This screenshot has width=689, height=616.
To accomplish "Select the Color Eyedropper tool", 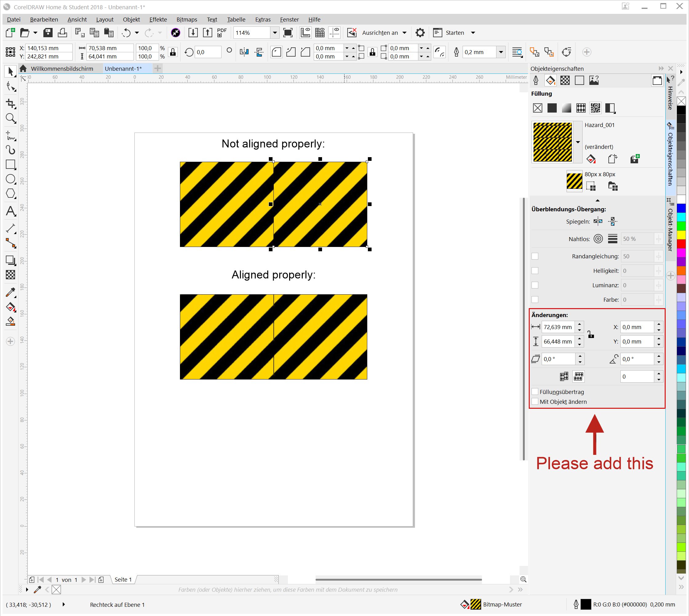I will pos(10,292).
